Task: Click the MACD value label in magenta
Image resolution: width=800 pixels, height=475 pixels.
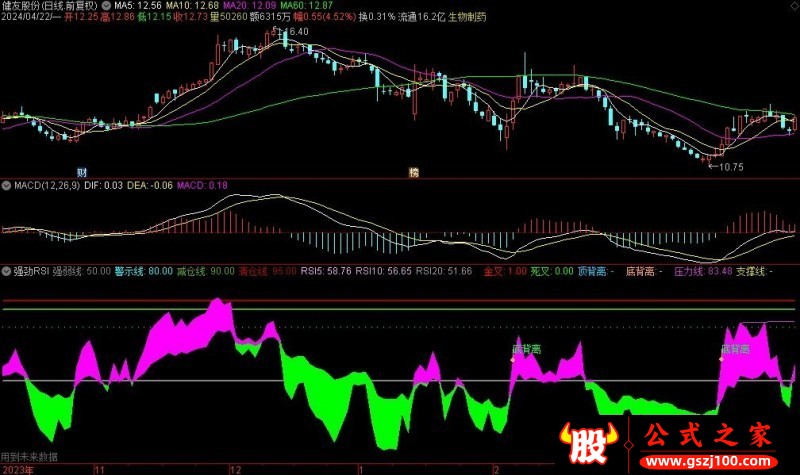Action: click(x=203, y=185)
